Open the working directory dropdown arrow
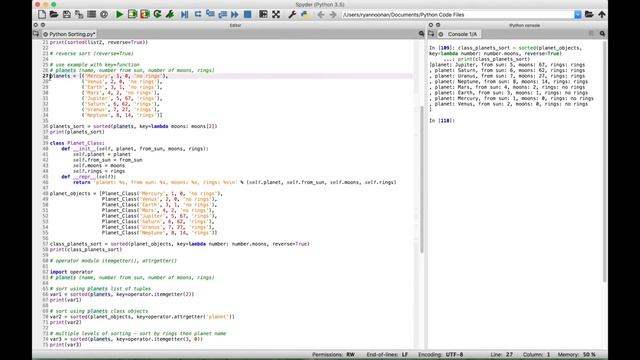 pyautogui.click(x=578, y=14)
